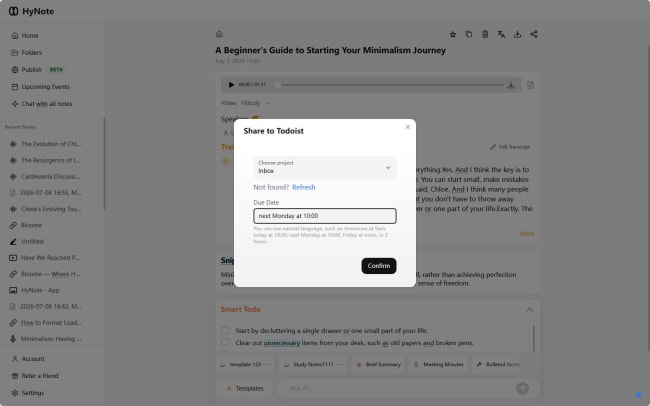Click the copy note icon
This screenshot has width=650, height=406.
(469, 34)
